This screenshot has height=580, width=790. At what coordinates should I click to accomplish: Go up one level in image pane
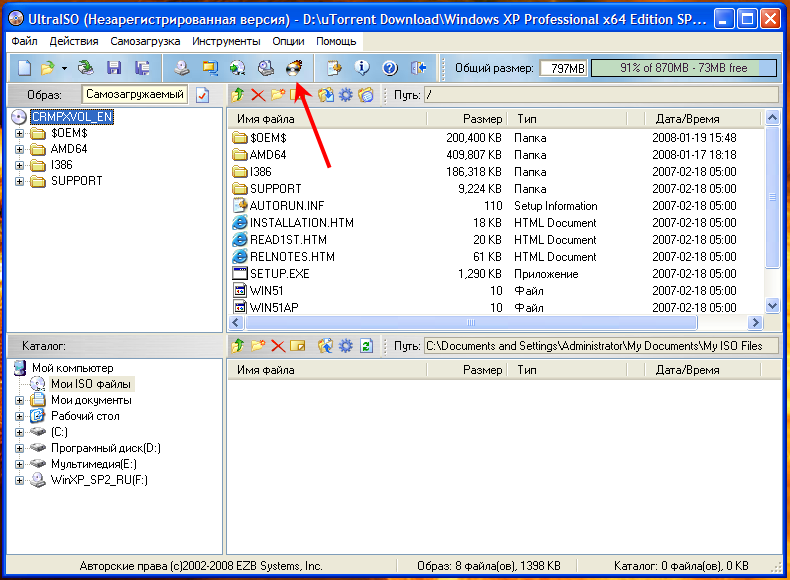[x=238, y=94]
